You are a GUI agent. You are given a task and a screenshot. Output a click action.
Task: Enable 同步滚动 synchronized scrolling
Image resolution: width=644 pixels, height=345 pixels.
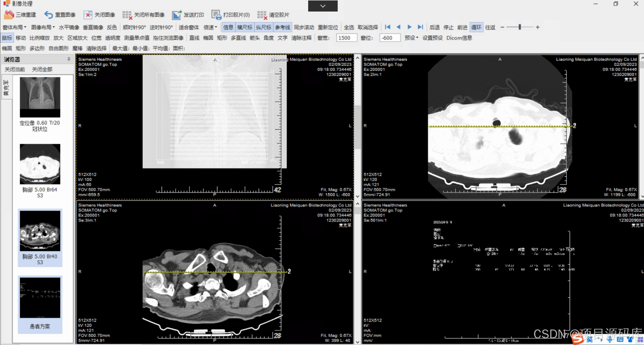coord(304,27)
